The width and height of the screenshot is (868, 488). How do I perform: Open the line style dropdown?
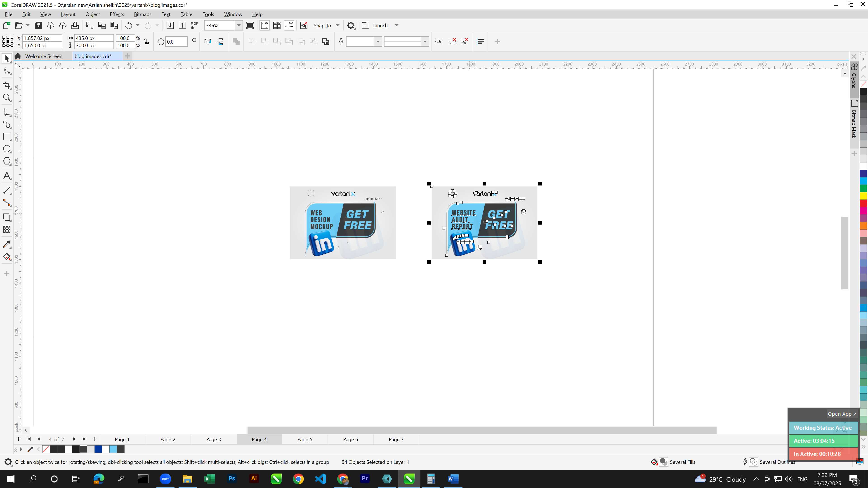coord(425,42)
